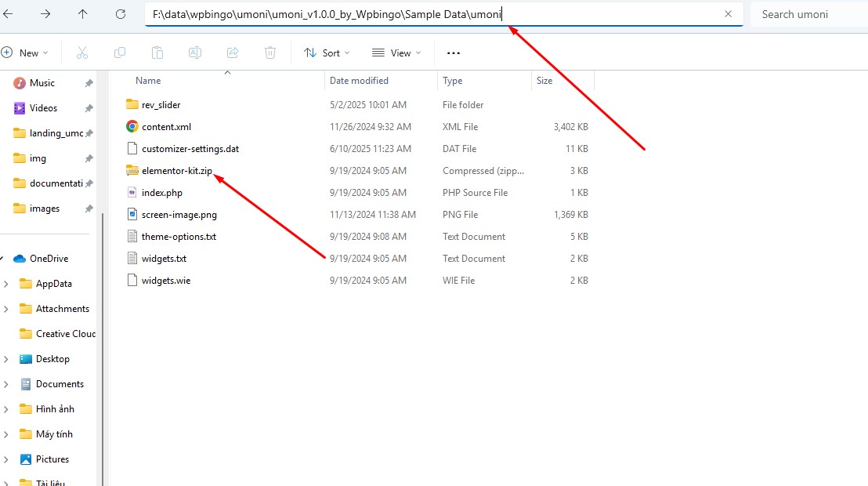Click the Search umoni field
The height and width of the screenshot is (486, 868).
click(807, 14)
